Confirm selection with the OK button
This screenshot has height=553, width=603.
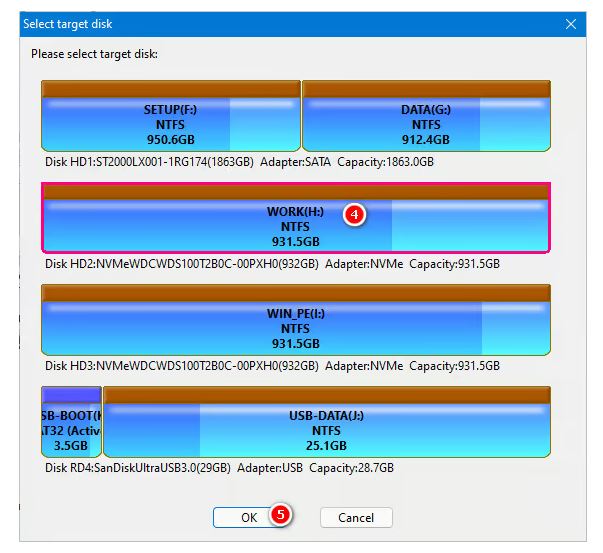[248, 517]
